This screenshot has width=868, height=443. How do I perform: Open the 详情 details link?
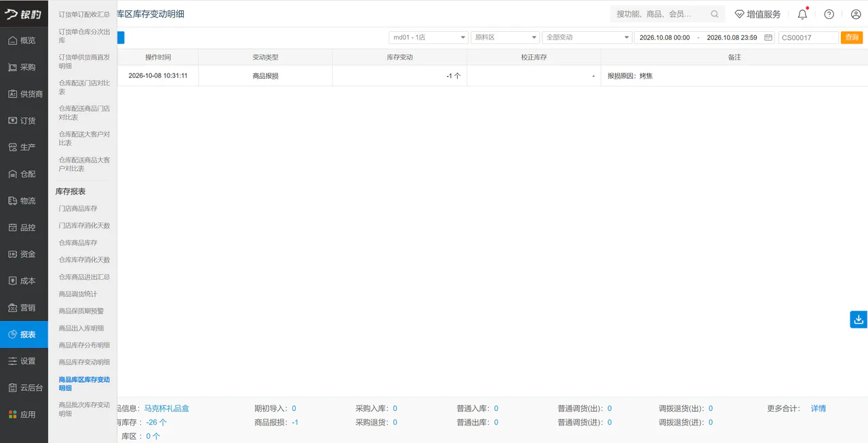[x=818, y=408]
